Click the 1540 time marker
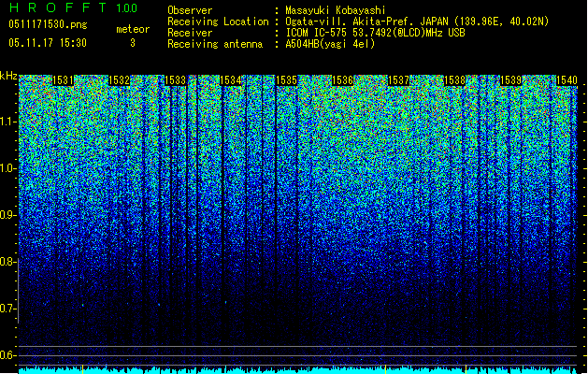Viewport: 588px width, 374px height. (x=566, y=80)
